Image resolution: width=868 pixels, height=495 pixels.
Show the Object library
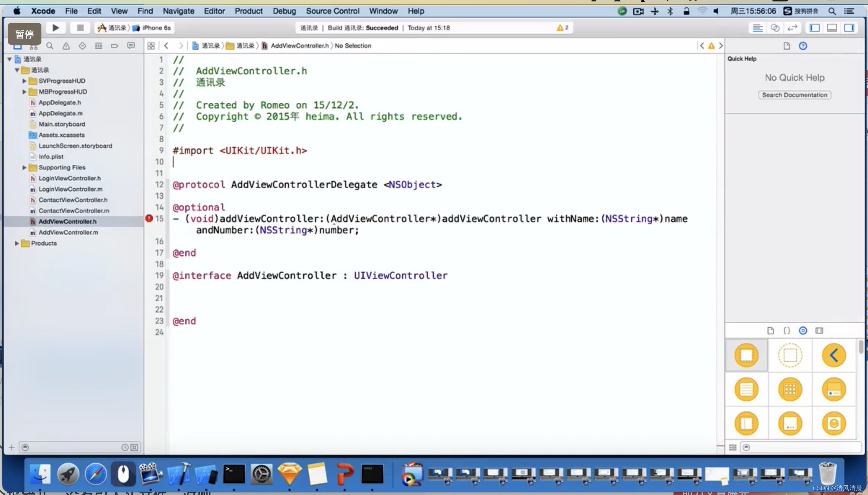803,330
